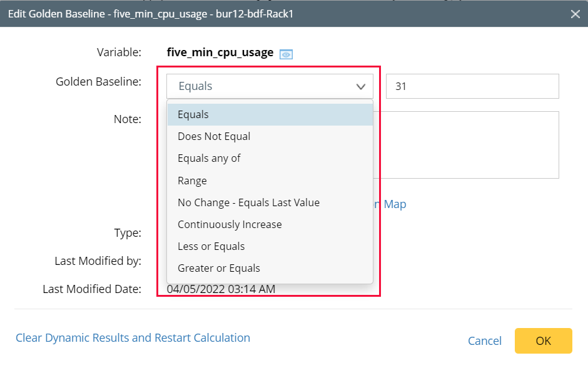Viewport: 588px width, 368px height.
Task: Open the Golden Baseline condition dropdown
Action: coord(270,86)
